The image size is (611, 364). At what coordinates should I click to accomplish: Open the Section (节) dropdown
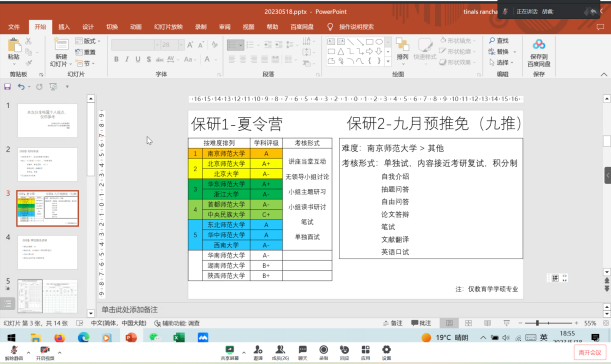(x=85, y=63)
